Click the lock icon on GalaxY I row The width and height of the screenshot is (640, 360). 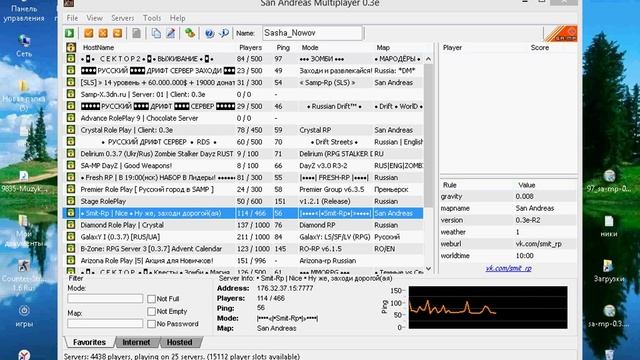tap(71, 236)
